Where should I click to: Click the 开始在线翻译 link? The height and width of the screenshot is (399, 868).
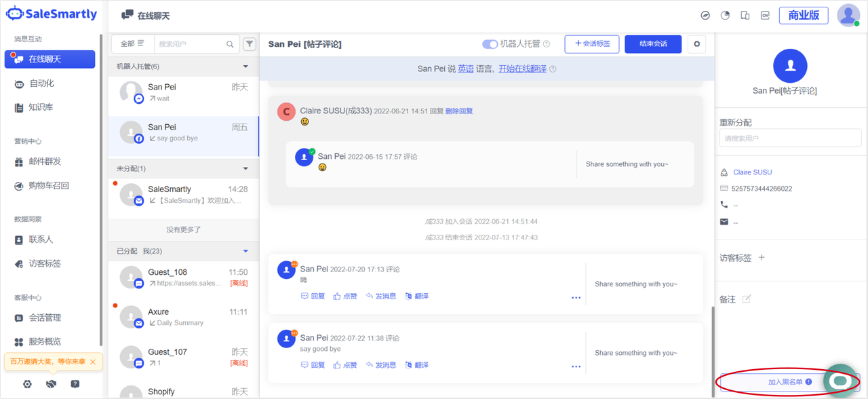(x=522, y=69)
